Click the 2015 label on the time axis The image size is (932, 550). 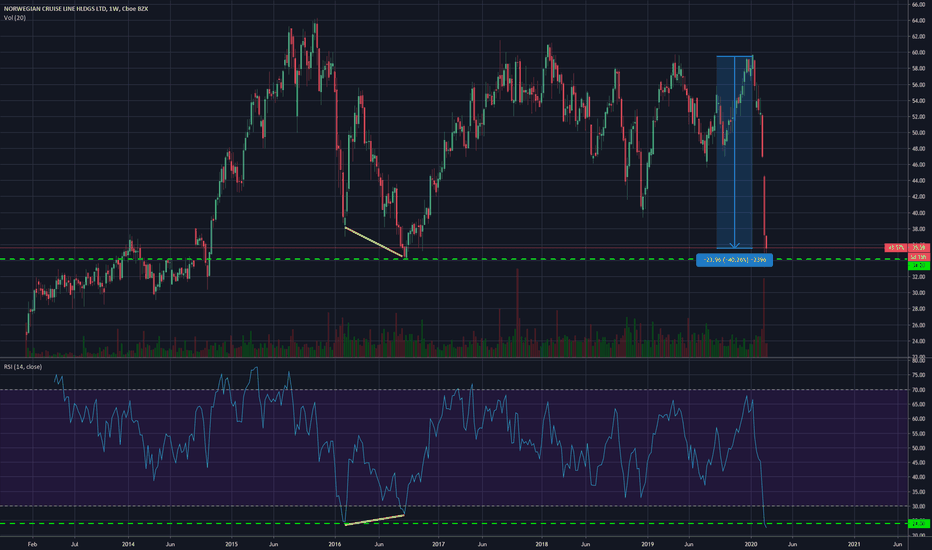(x=232, y=544)
